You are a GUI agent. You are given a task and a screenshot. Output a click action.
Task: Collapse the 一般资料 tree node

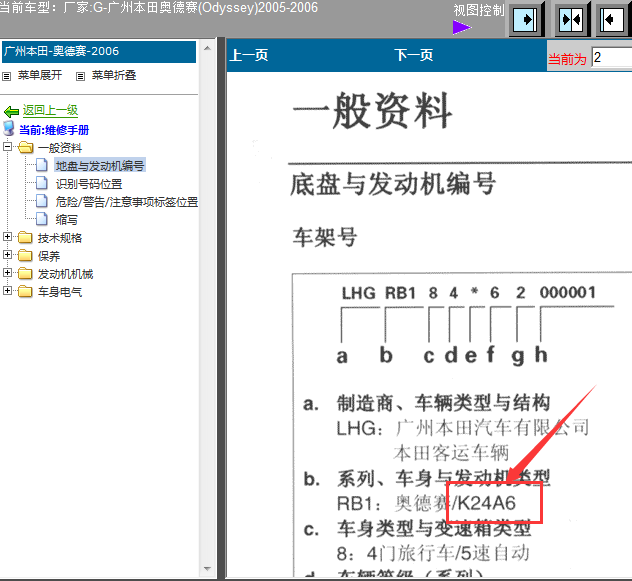7,146
